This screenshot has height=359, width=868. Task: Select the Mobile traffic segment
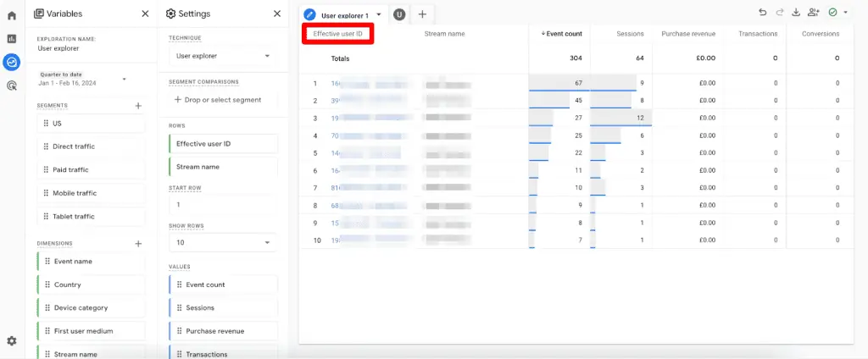click(92, 193)
